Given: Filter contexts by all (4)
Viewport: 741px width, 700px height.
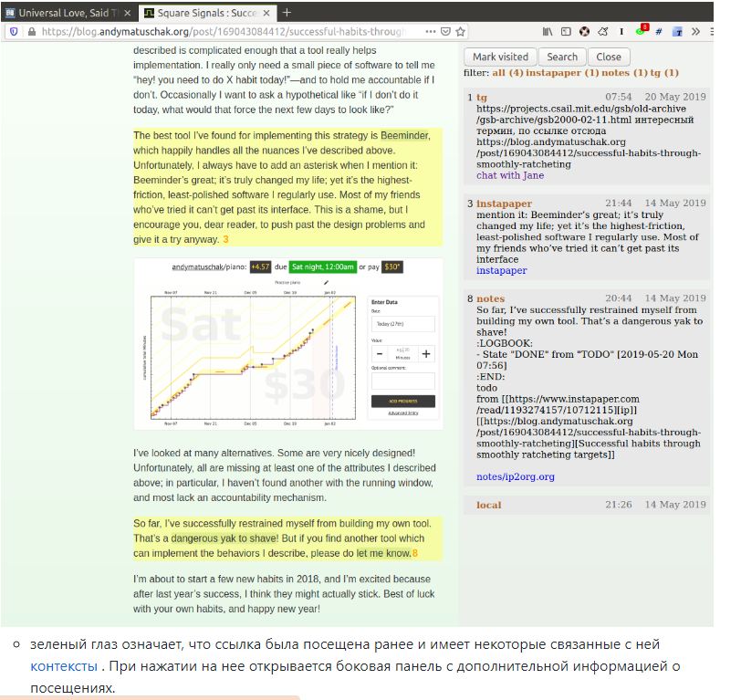Looking at the screenshot, I should (507, 73).
